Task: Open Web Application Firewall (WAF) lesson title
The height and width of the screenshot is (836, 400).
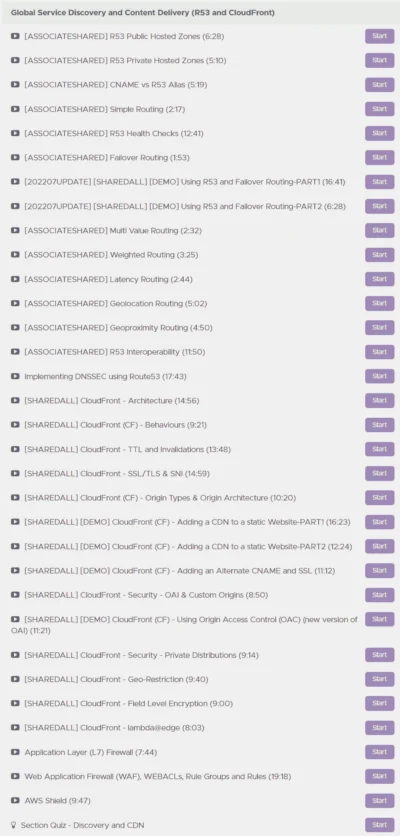Action: 157,776
